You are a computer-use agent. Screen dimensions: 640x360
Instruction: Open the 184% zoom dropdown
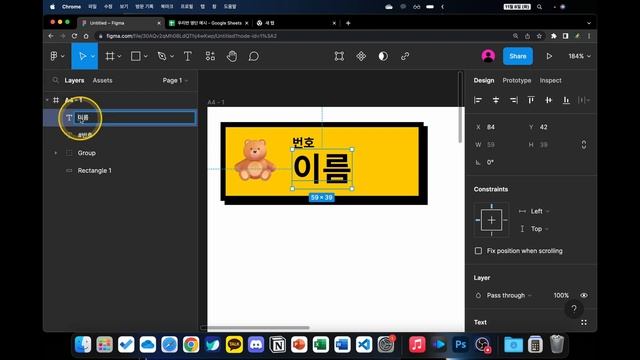[x=579, y=56]
